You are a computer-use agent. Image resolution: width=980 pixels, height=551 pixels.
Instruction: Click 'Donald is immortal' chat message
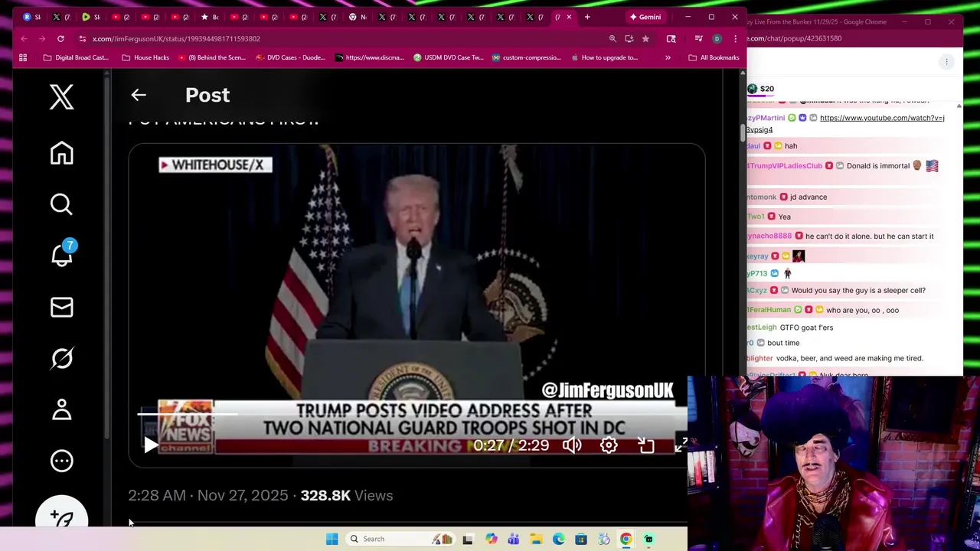pos(878,166)
